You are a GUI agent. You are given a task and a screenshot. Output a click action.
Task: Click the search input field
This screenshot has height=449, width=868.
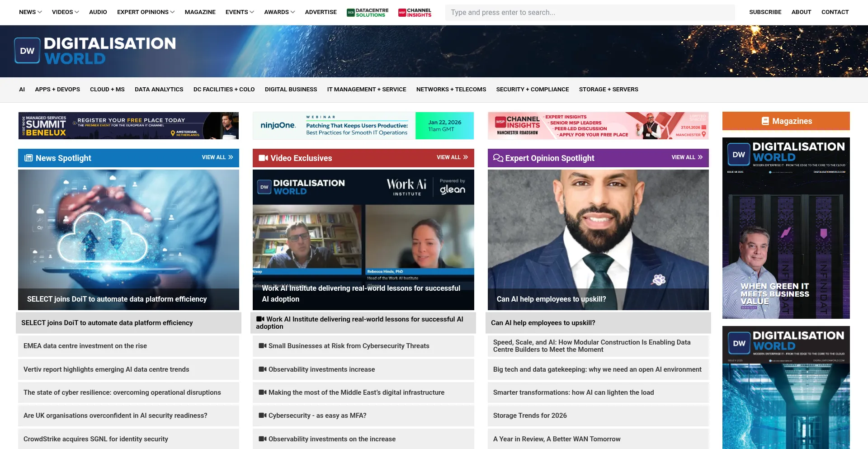589,12
